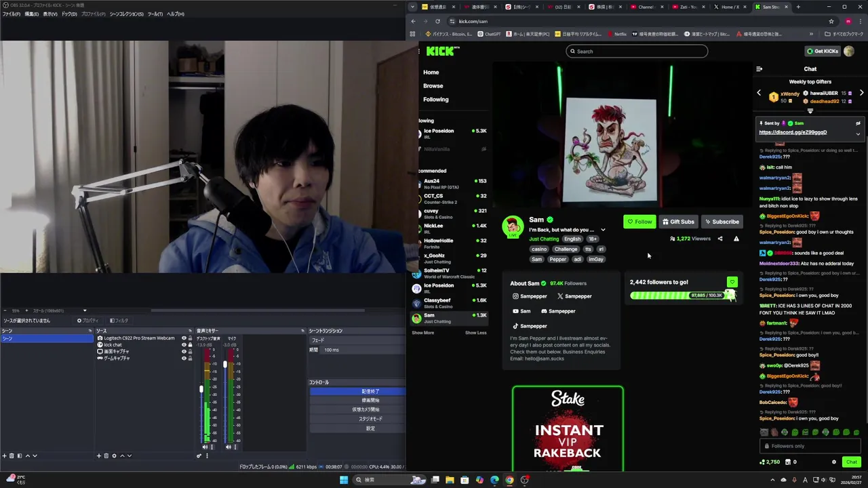Open the ファイル menu in OBS
The image size is (868, 488).
pyautogui.click(x=10, y=14)
